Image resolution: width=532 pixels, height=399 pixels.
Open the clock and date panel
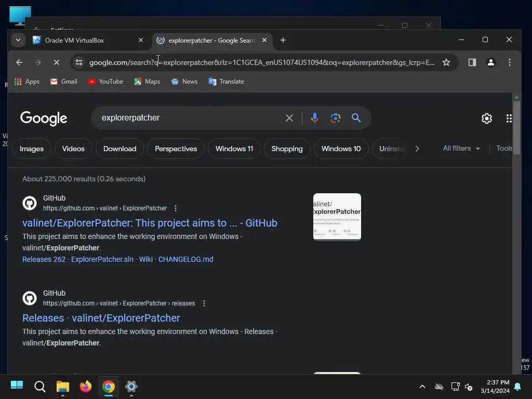(495, 387)
